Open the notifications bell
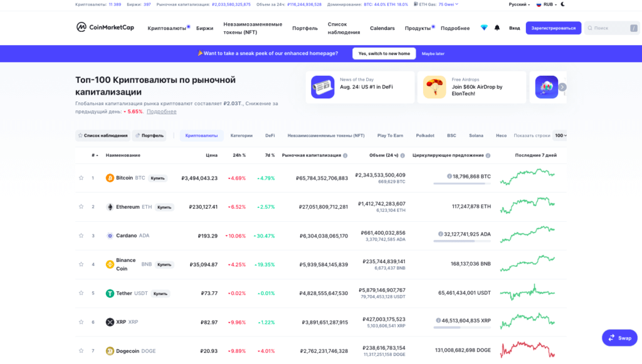The height and width of the screenshot is (364, 642). point(497,28)
